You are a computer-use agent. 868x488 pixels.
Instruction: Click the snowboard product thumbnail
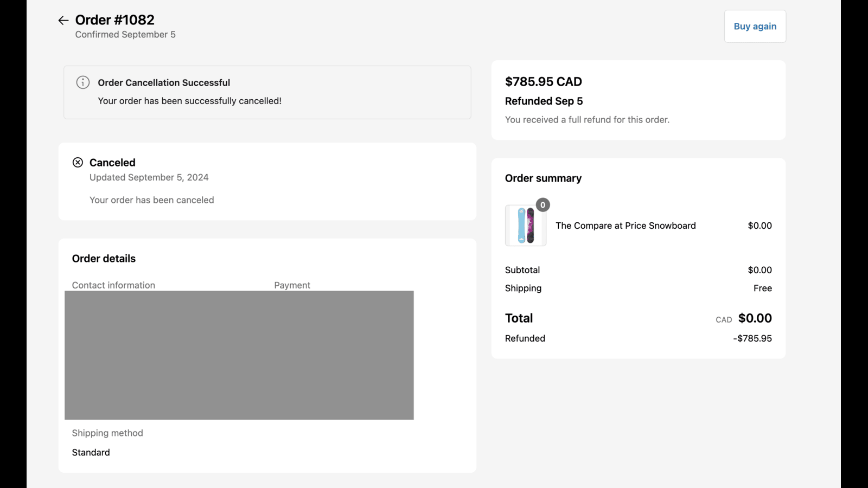tap(525, 226)
